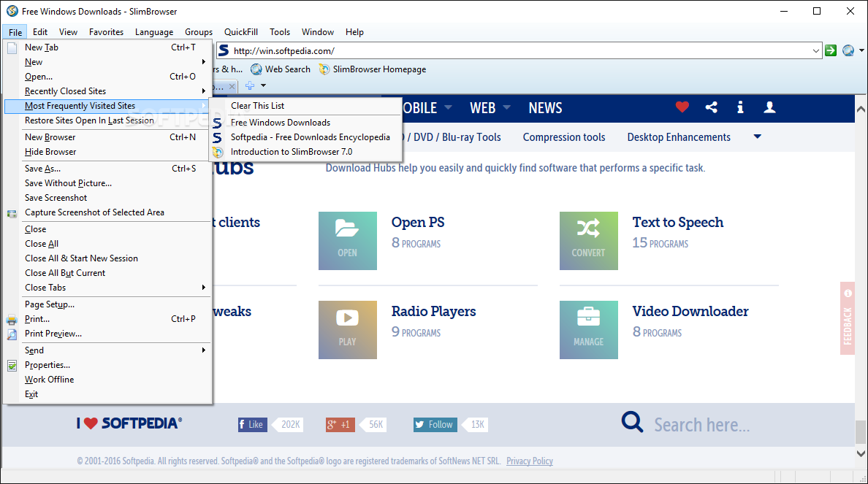Open the WEB navigation dropdown
The width and height of the screenshot is (868, 484).
[x=490, y=108]
